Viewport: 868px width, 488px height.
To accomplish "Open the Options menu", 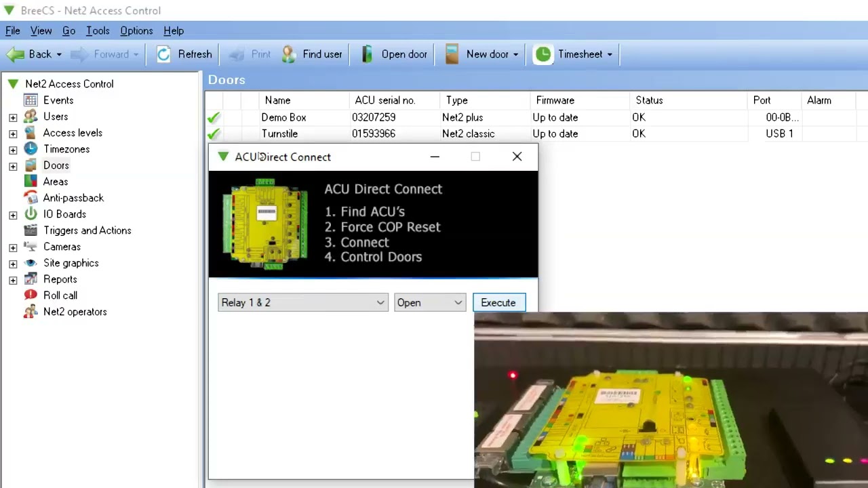I will click(136, 30).
